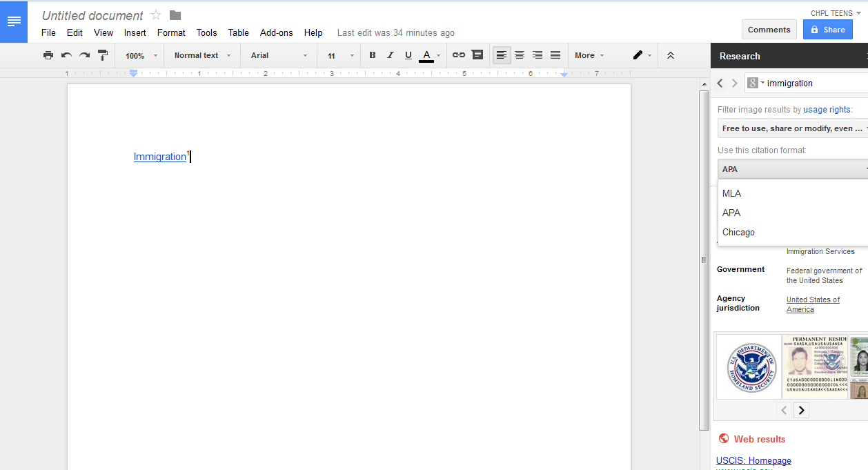Screen dimensions: 868x470
Task: Insert a comment using toolbar icon
Action: click(x=477, y=55)
